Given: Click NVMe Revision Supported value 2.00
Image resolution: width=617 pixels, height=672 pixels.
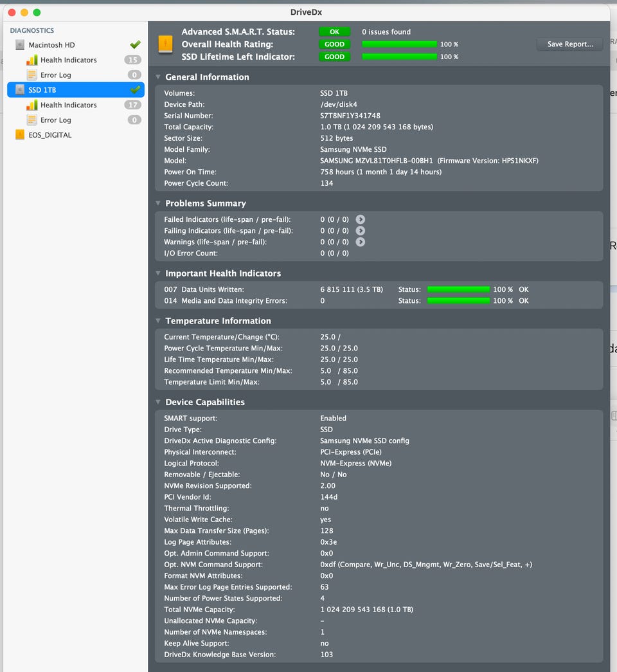Looking at the screenshot, I should [x=328, y=486].
